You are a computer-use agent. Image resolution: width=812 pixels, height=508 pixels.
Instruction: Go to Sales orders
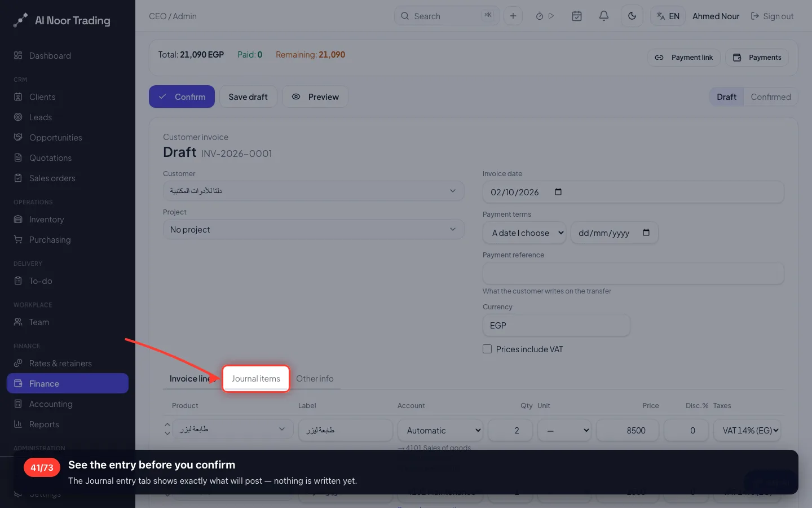(68, 178)
